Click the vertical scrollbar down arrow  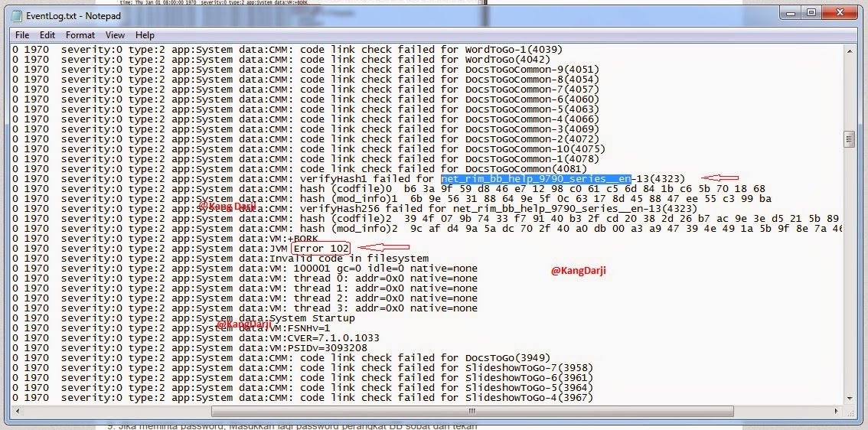[850, 399]
